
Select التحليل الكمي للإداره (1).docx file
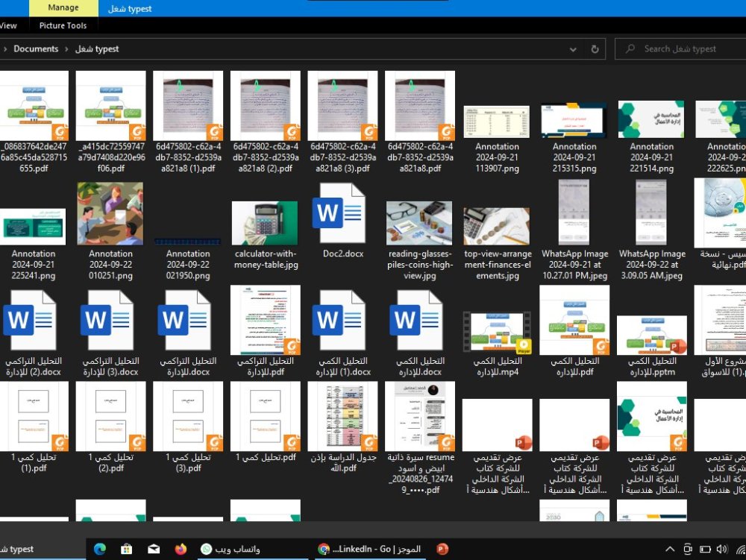[x=342, y=334]
